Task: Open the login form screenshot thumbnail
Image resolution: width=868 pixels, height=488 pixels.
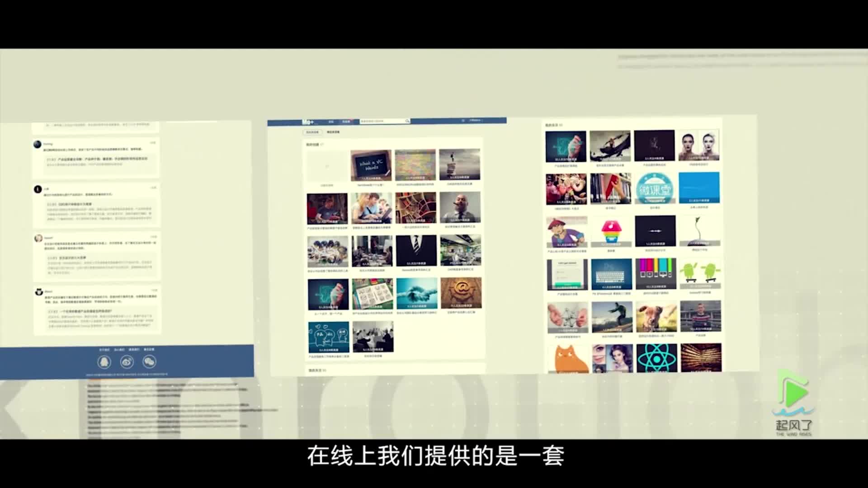Action: point(567,275)
